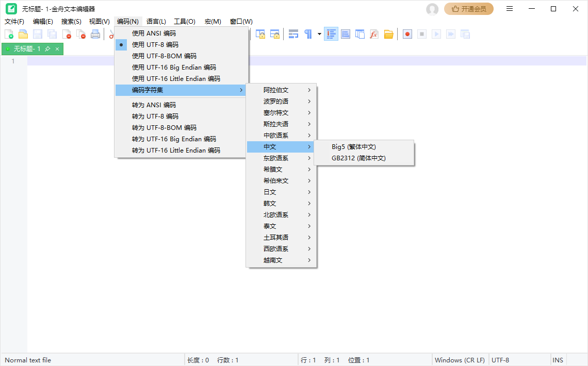Select 使用 UTF-16 Big Endian 编码

click(x=181, y=68)
